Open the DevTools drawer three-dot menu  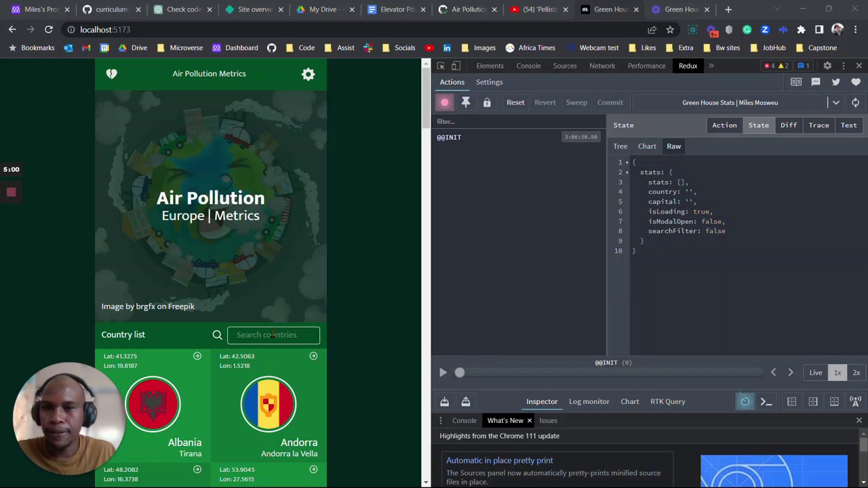tap(441, 421)
